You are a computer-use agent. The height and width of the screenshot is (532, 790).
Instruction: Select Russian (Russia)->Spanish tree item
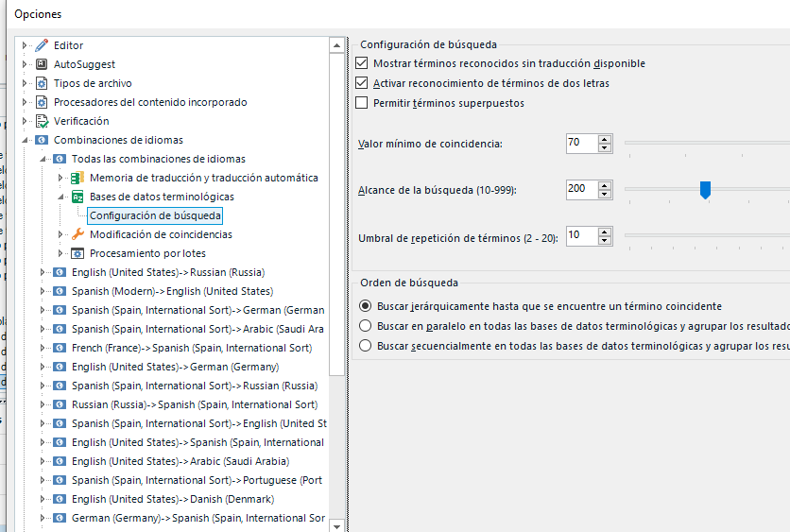[x=195, y=404]
